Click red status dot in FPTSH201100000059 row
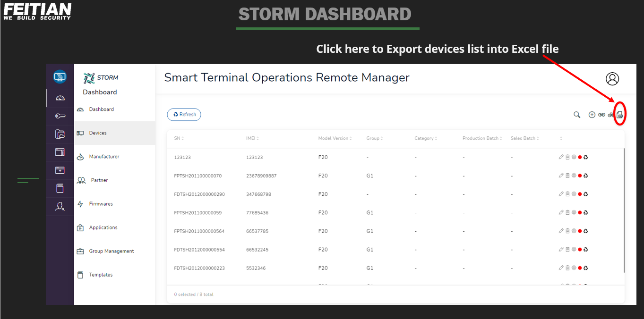Screen dimensions: 644x319 click(580, 212)
